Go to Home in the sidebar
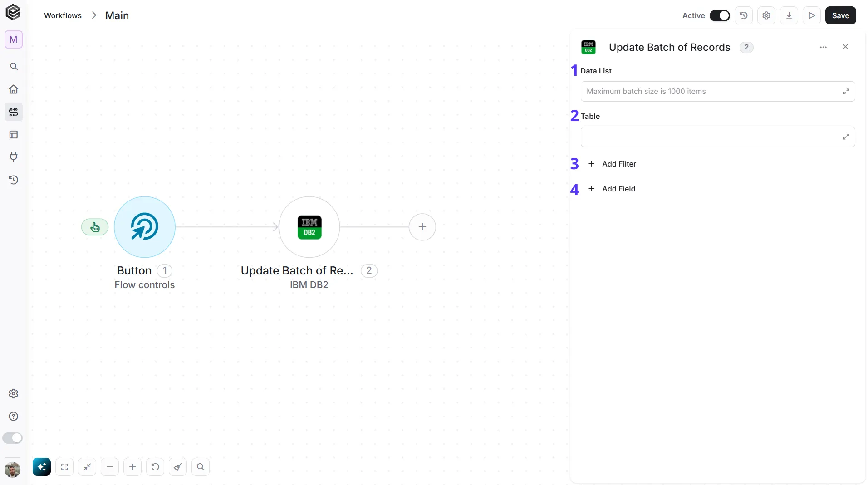The image size is (868, 485). click(x=14, y=89)
